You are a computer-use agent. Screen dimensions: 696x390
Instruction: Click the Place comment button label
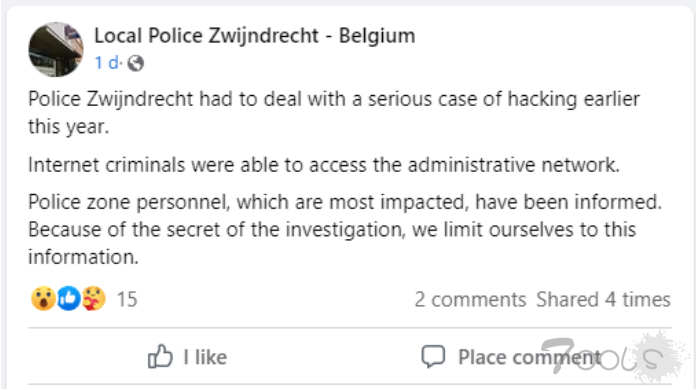pyautogui.click(x=530, y=357)
